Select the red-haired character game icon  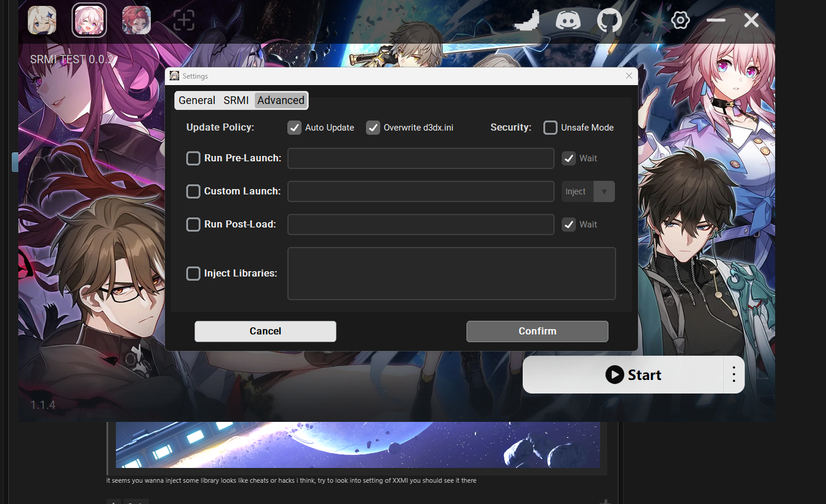[137, 20]
